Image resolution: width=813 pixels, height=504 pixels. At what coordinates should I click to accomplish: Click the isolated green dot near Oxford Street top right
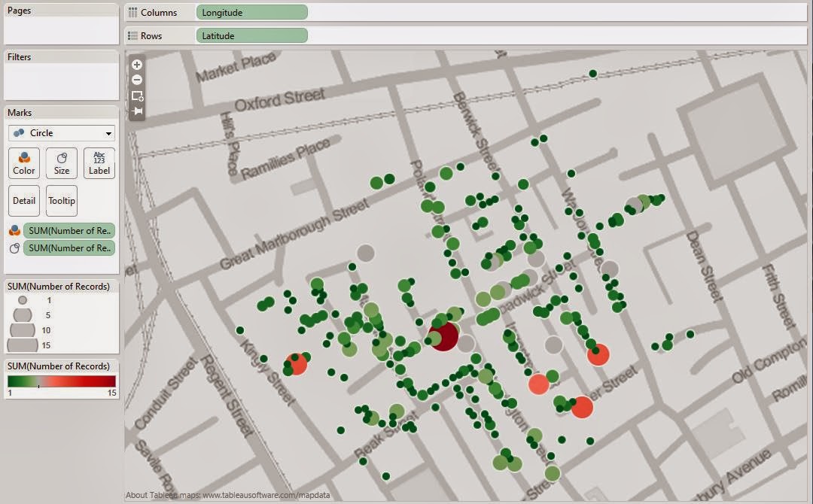click(x=592, y=74)
